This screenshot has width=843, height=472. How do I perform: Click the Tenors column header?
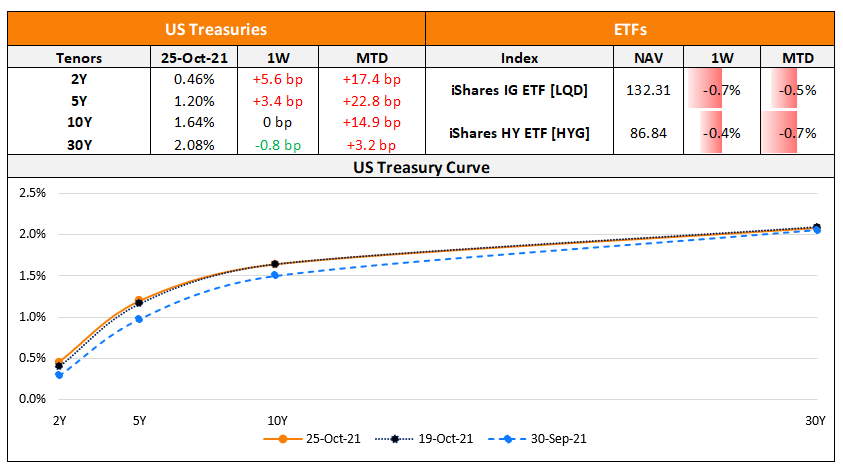79,58
